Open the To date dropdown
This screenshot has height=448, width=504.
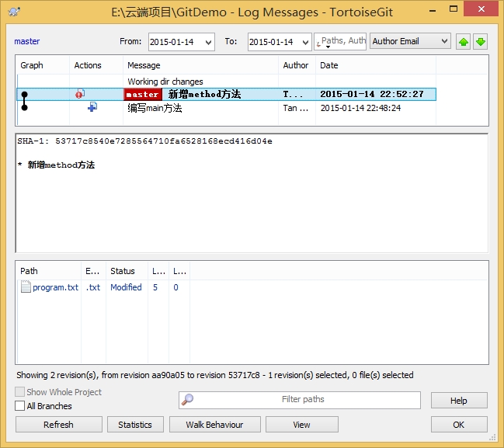click(304, 42)
